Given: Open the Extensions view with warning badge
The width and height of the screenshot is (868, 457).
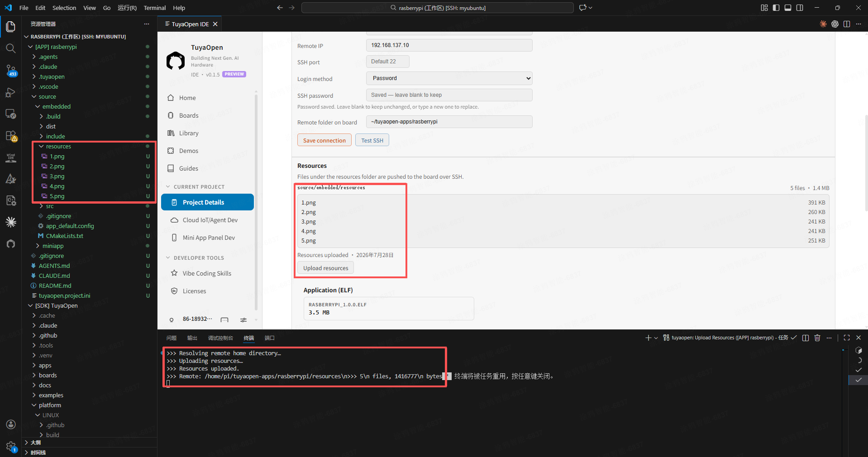Looking at the screenshot, I should click(x=11, y=136).
